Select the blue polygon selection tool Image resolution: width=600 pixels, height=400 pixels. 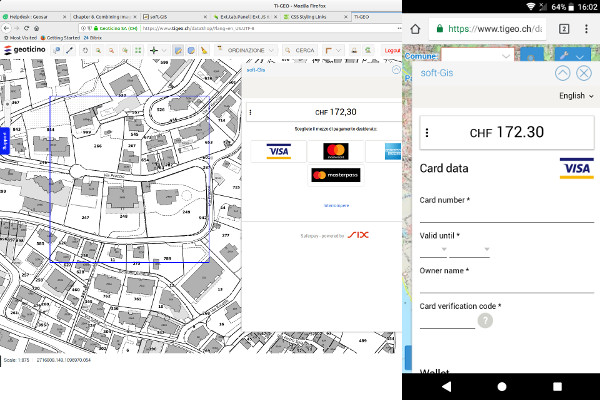pos(191,50)
